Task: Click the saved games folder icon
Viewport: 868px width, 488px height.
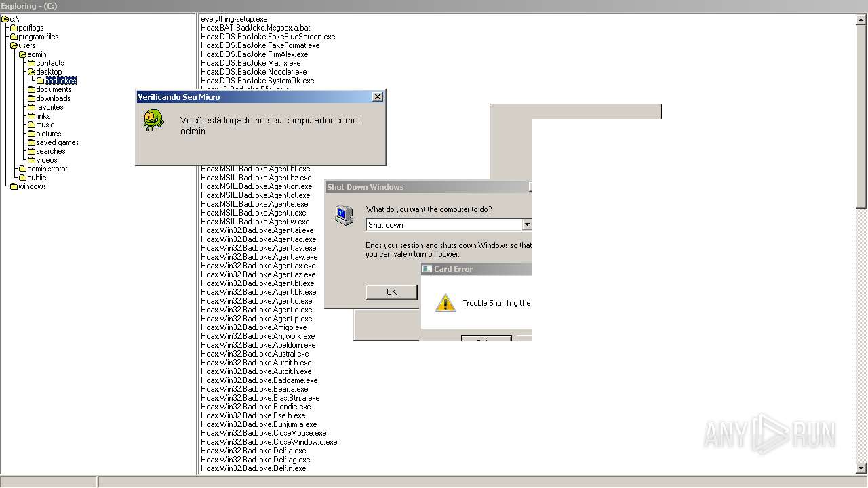Action: click(x=31, y=142)
